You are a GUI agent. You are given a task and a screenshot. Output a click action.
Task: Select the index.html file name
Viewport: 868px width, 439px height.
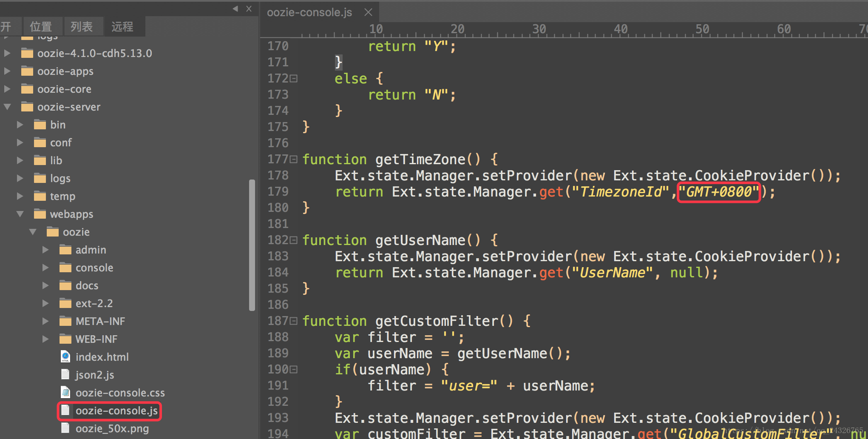tap(102, 357)
